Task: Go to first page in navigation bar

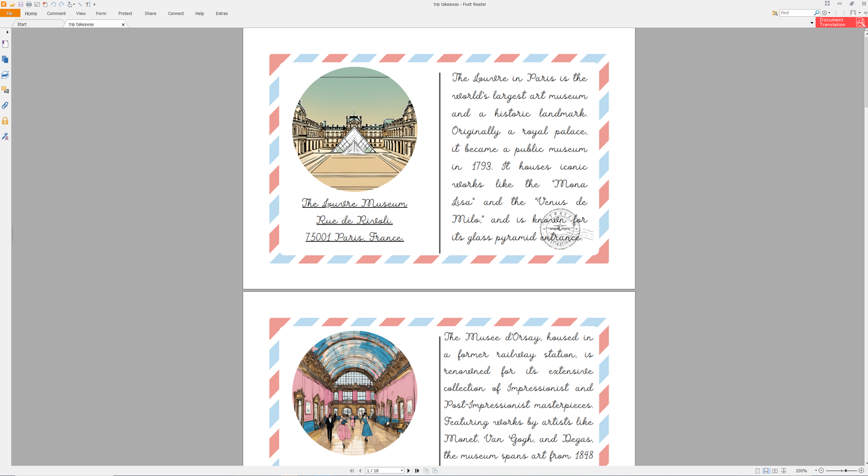Action: click(352, 471)
